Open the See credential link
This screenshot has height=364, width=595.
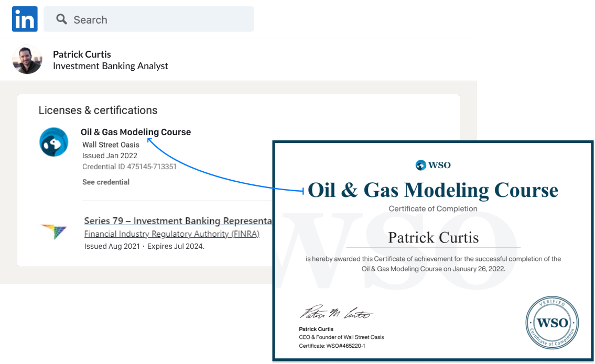106,182
